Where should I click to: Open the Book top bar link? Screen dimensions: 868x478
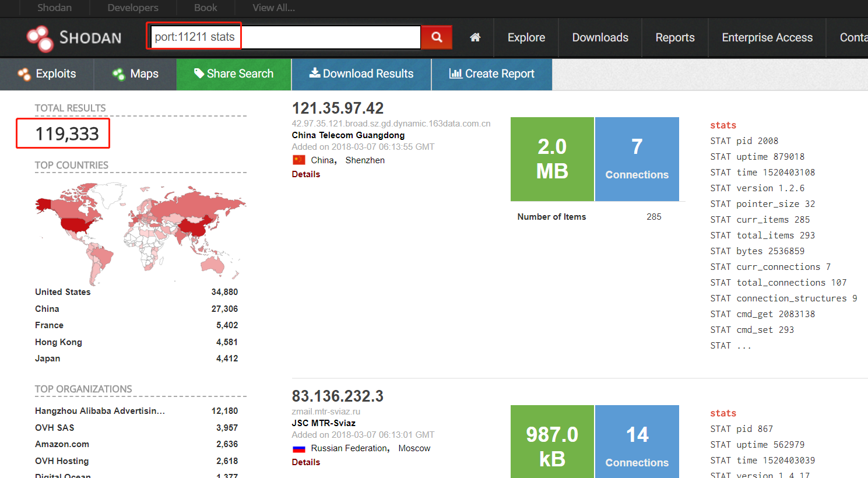206,8
